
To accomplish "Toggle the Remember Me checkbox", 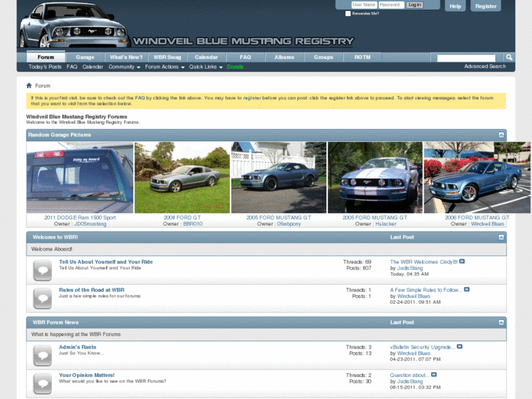I will tap(348, 14).
